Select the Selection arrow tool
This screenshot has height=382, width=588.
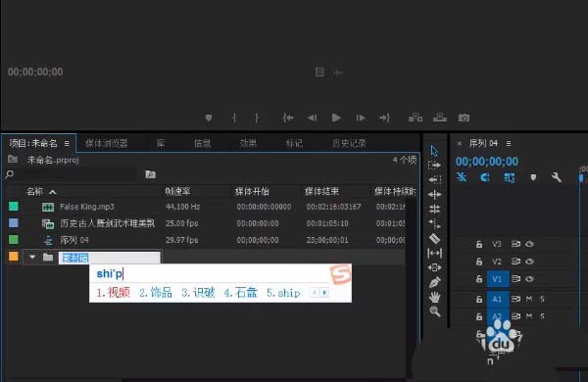click(x=434, y=151)
